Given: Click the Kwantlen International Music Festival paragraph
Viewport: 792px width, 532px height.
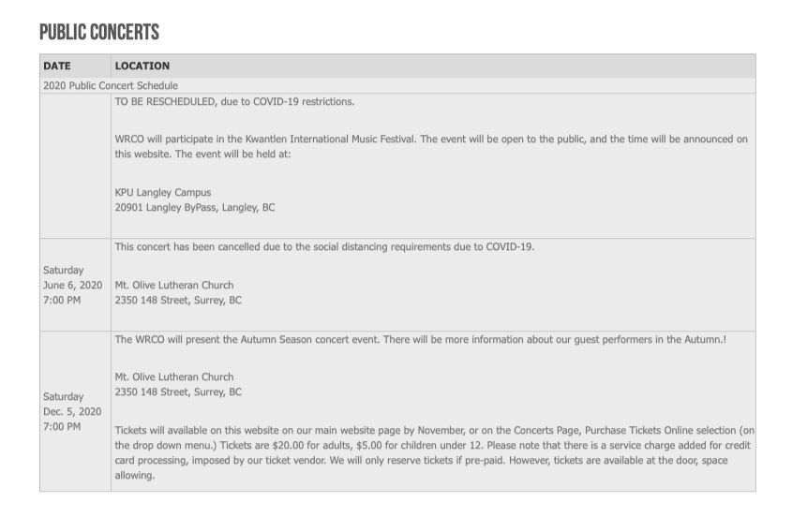Looking at the screenshot, I should click(x=431, y=146).
